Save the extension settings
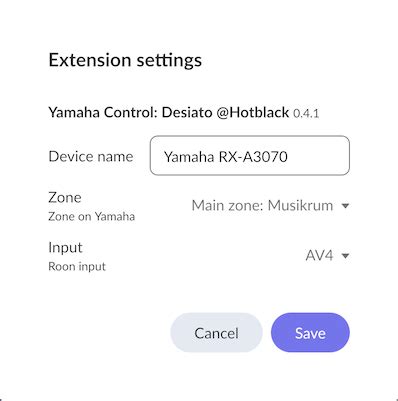 point(310,333)
